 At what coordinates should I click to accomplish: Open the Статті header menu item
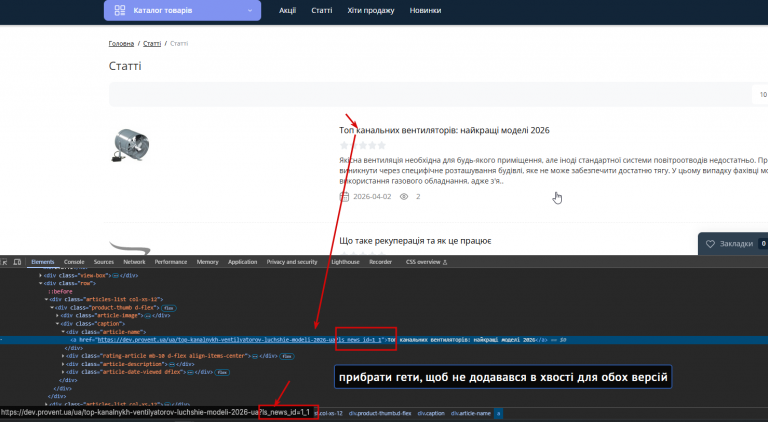322,10
